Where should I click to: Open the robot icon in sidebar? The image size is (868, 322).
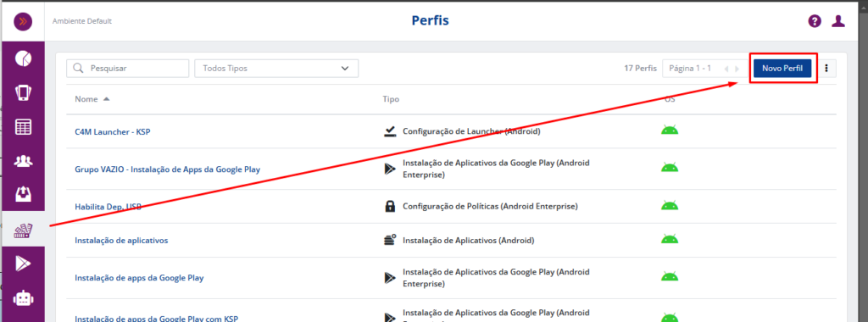(23, 298)
